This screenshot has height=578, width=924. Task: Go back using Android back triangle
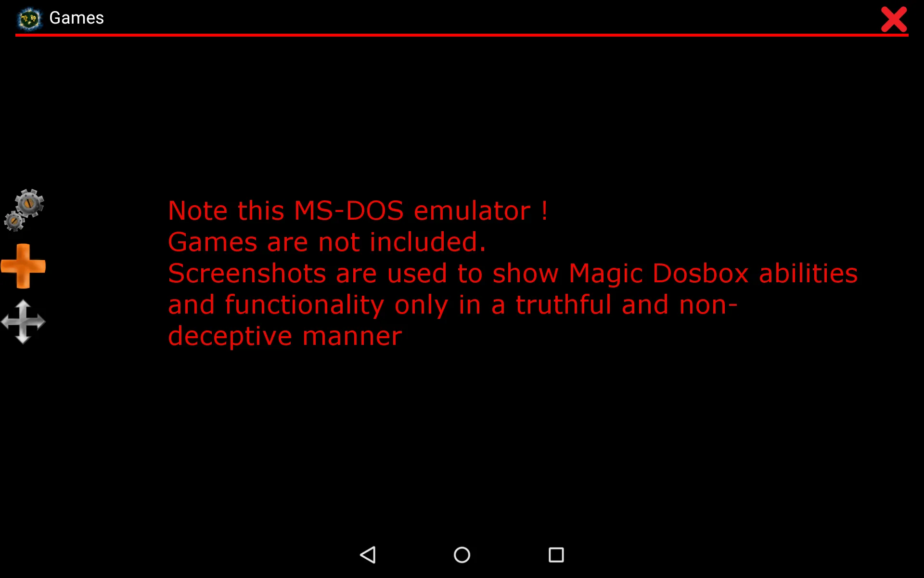coord(368,555)
